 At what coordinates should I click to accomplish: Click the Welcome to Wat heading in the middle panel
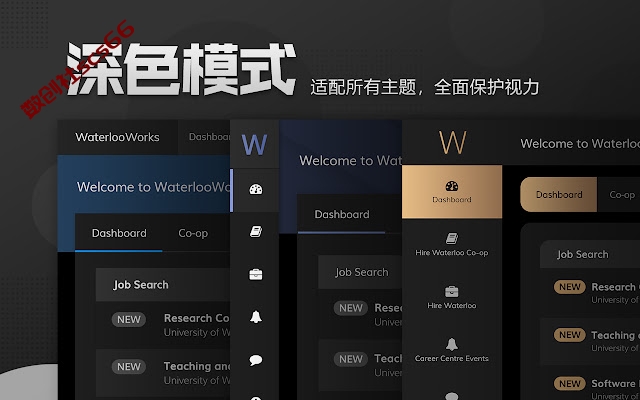coord(351,160)
